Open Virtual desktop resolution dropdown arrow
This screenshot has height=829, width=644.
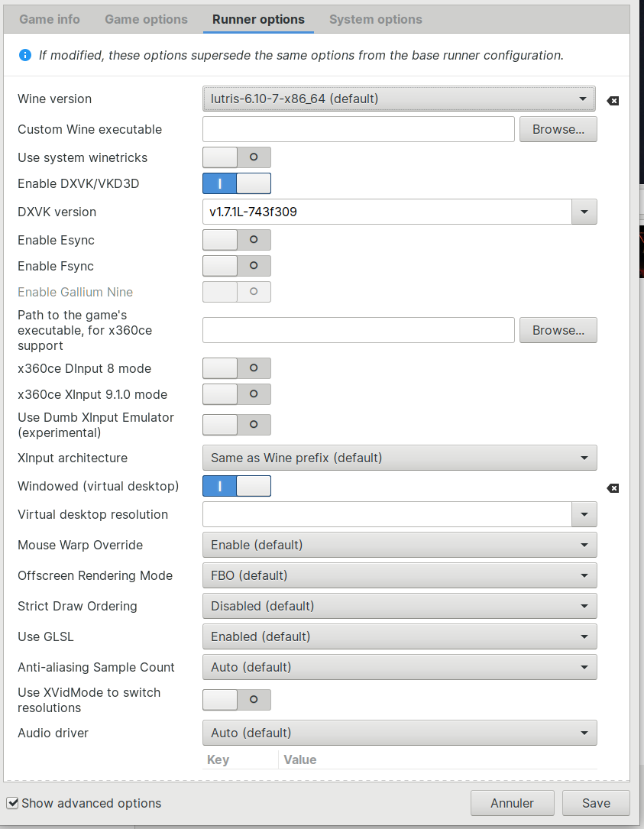click(584, 514)
